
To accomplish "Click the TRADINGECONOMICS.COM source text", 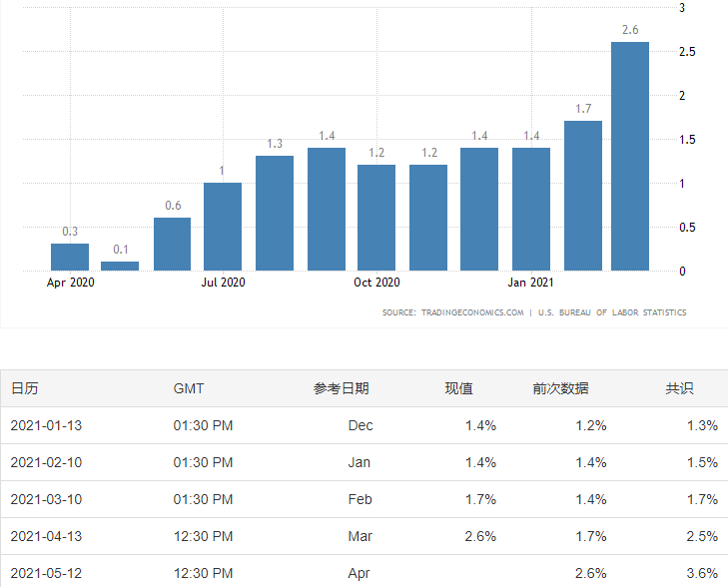I will [472, 312].
